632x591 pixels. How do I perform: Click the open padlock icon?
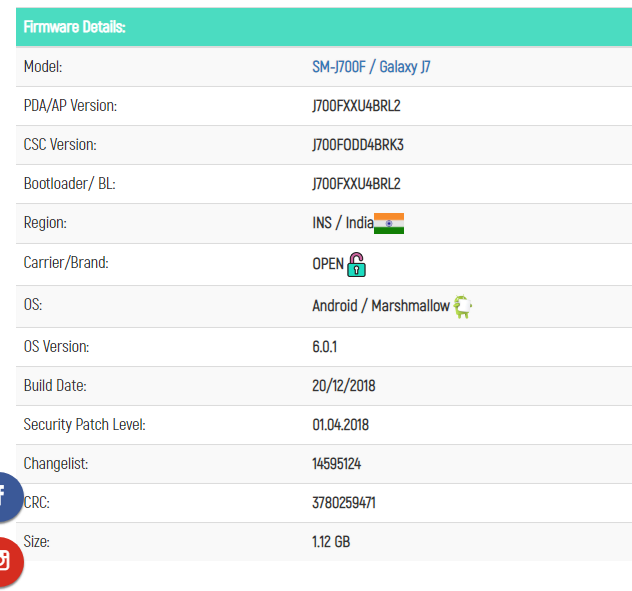coord(357,264)
